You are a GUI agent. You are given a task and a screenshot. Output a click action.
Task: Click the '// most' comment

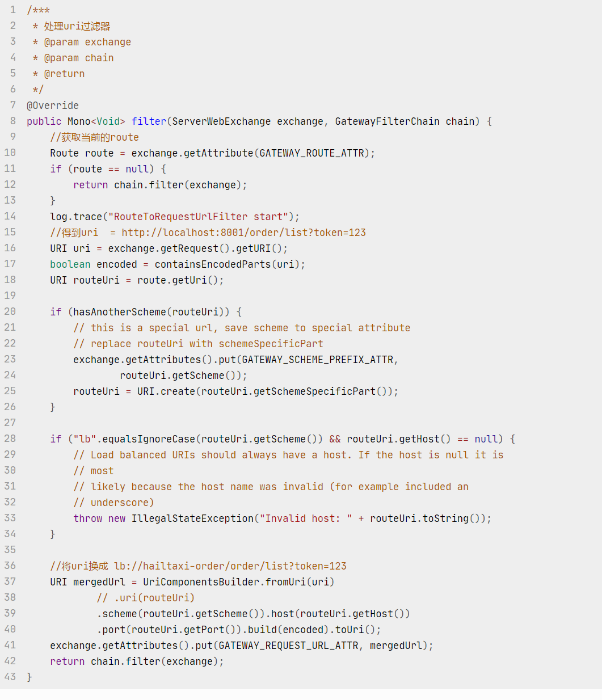(94, 471)
